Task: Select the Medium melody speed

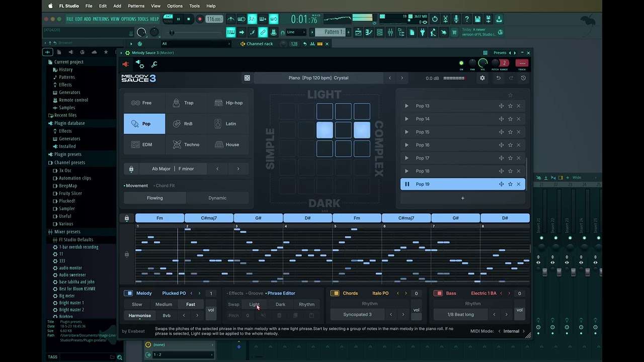Action: (x=164, y=304)
